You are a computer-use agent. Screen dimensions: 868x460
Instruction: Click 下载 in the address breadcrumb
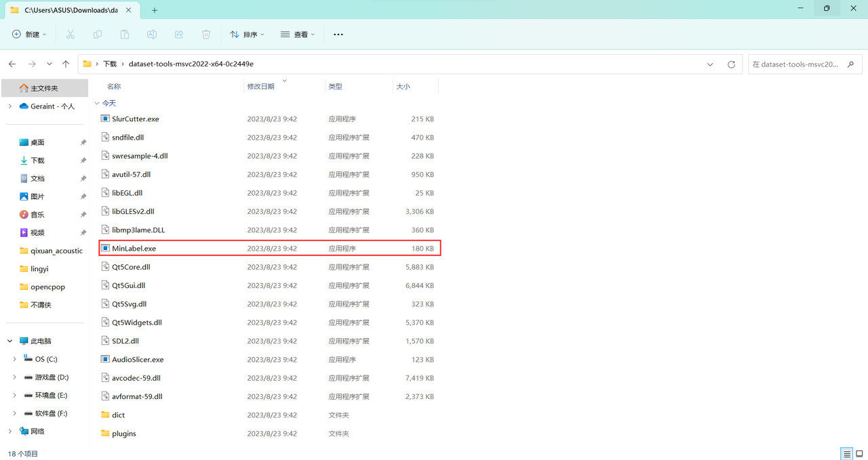tap(110, 64)
